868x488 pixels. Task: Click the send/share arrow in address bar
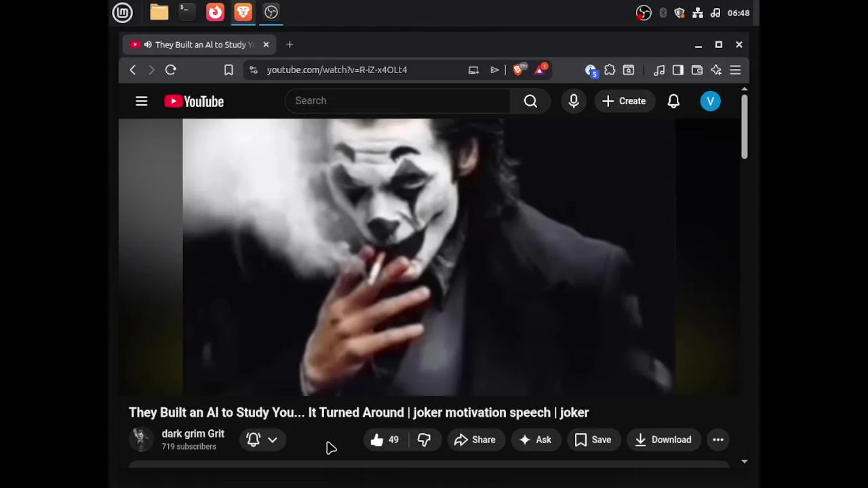[x=494, y=70]
